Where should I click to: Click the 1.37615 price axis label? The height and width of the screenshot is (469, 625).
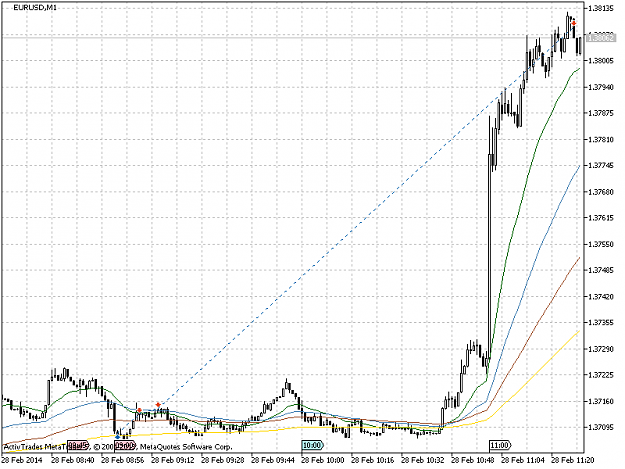pos(601,218)
